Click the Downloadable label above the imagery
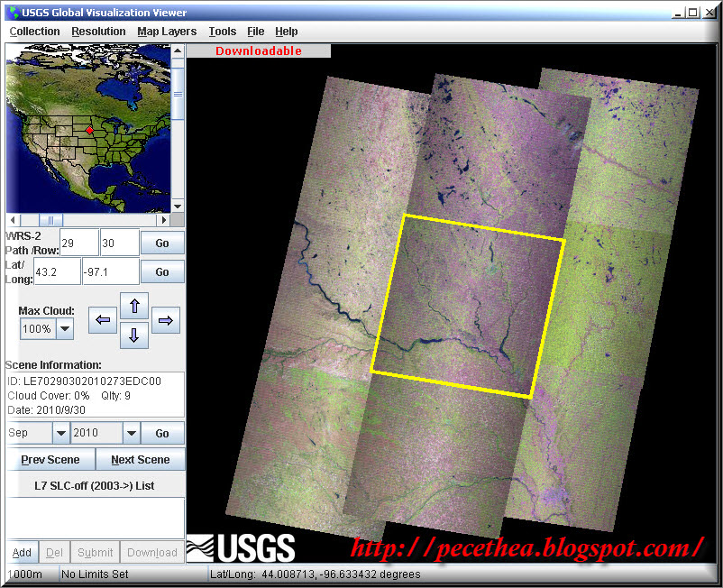Viewport: 723px width, 588px height. [x=258, y=51]
